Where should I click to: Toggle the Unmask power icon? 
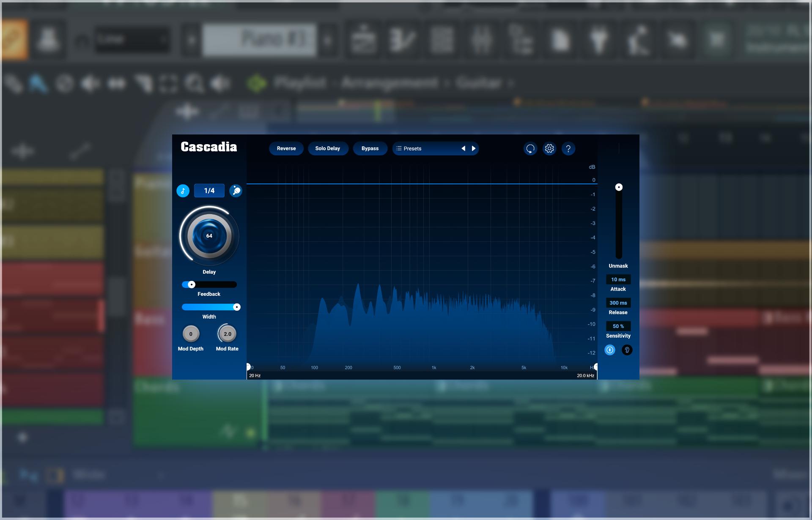coord(610,350)
